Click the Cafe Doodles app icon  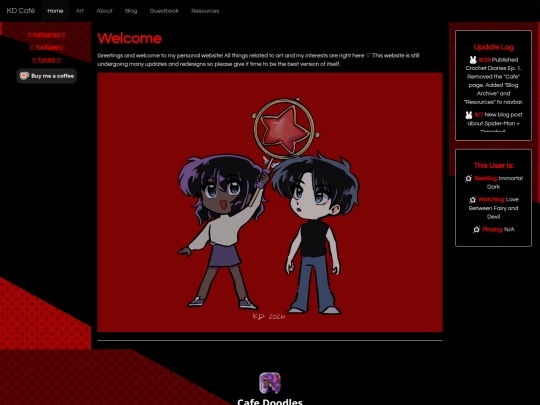click(x=270, y=383)
